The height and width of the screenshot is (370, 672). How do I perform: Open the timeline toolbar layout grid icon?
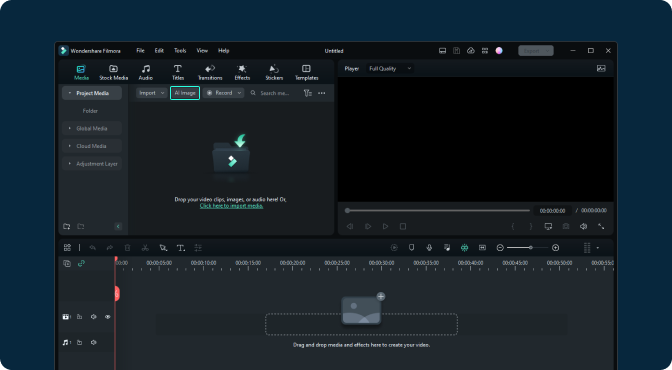(67, 247)
